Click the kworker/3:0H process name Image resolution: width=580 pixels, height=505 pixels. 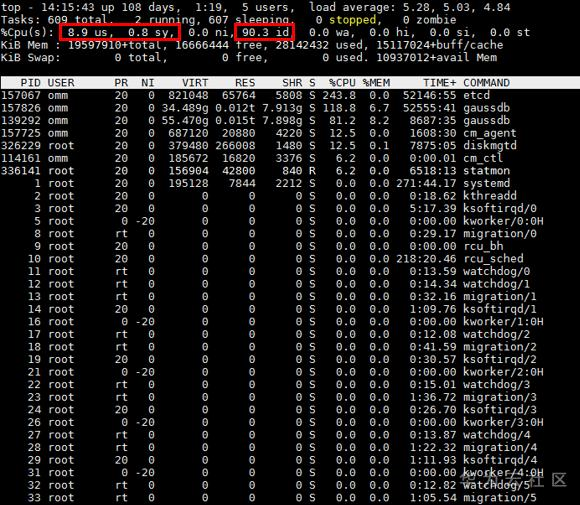pos(503,422)
